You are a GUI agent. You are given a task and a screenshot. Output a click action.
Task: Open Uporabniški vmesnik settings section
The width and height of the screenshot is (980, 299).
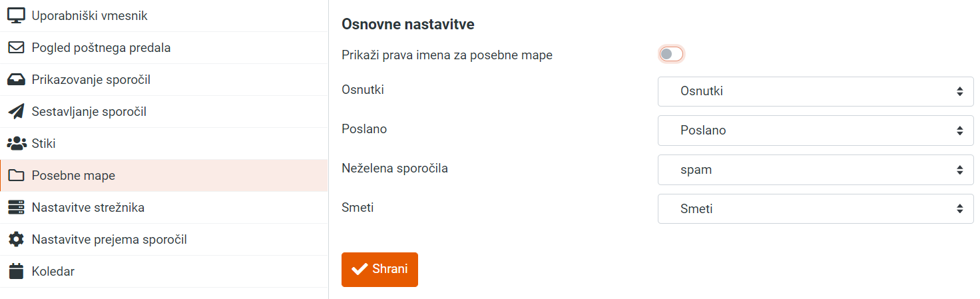[x=164, y=15]
